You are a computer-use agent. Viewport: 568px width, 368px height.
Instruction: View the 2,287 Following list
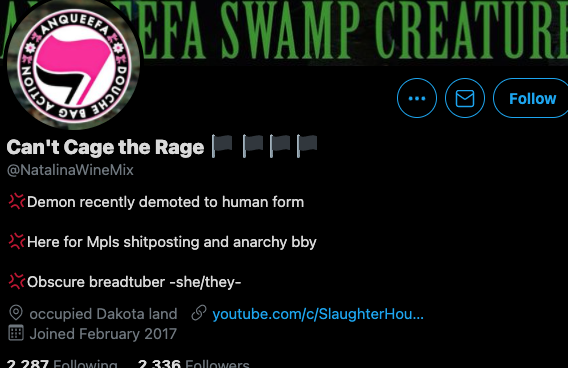click(62, 363)
